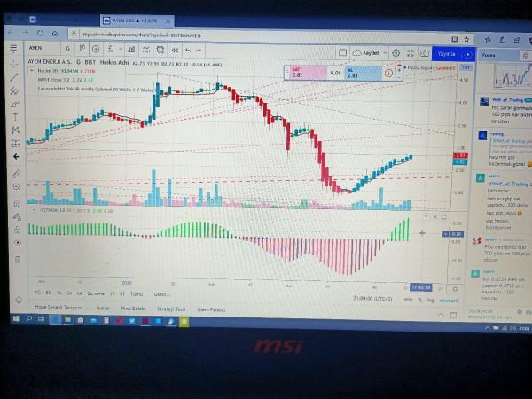Open the Pine Editör tab

tap(133, 309)
